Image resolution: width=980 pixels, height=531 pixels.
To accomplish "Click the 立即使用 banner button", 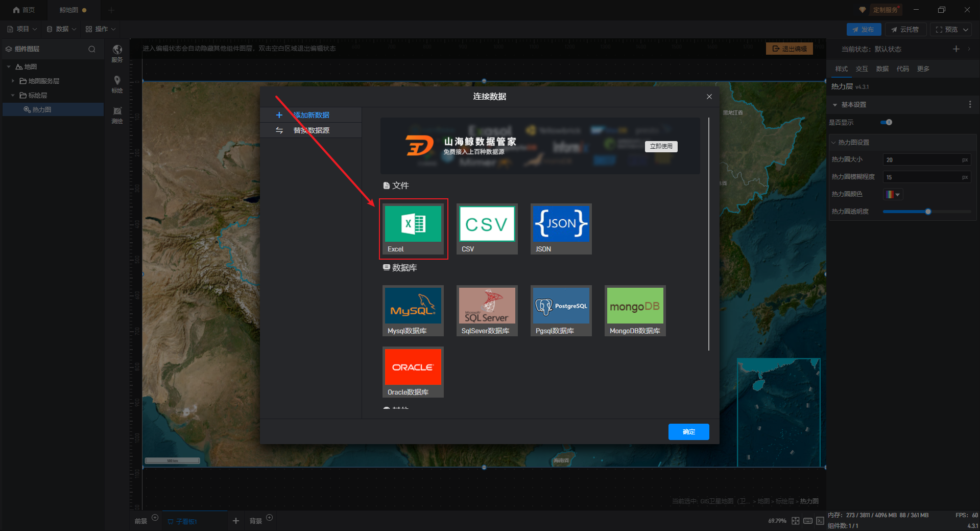I will (661, 146).
